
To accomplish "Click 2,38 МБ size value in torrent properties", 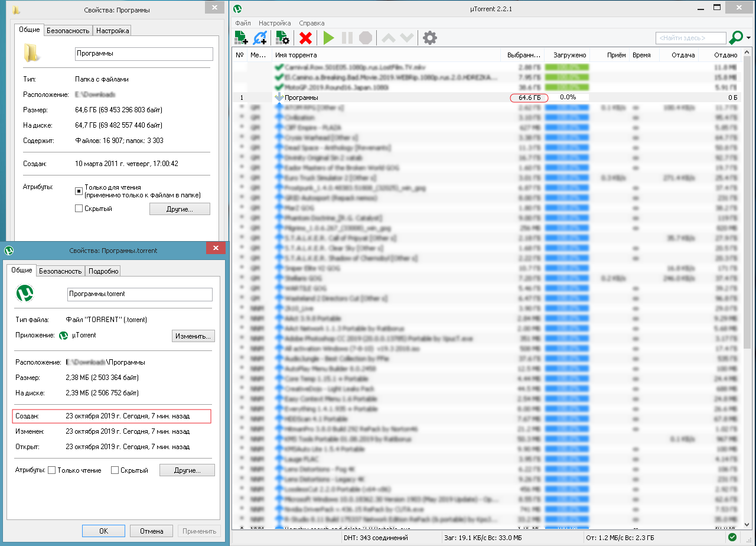I will tap(102, 378).
